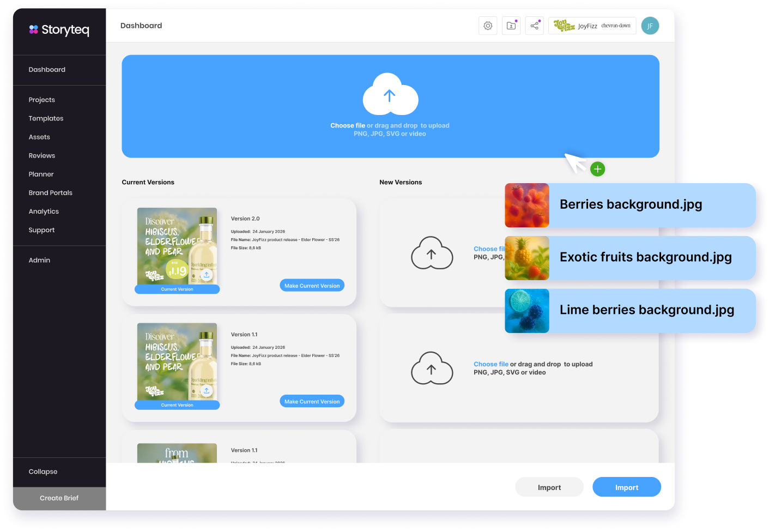Open settings via the gear icon

488,26
